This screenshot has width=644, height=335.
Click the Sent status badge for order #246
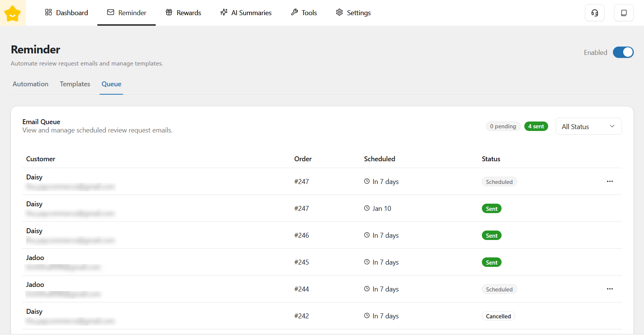(491, 235)
